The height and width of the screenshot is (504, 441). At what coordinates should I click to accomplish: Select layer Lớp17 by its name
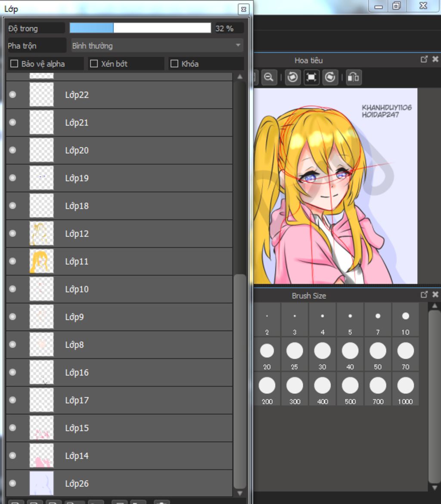point(77,400)
